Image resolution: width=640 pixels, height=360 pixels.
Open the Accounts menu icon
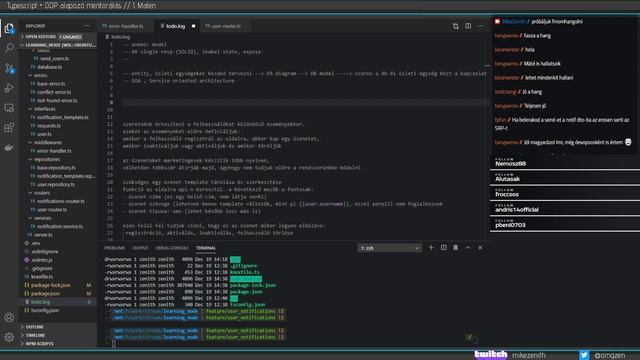tap(9, 317)
